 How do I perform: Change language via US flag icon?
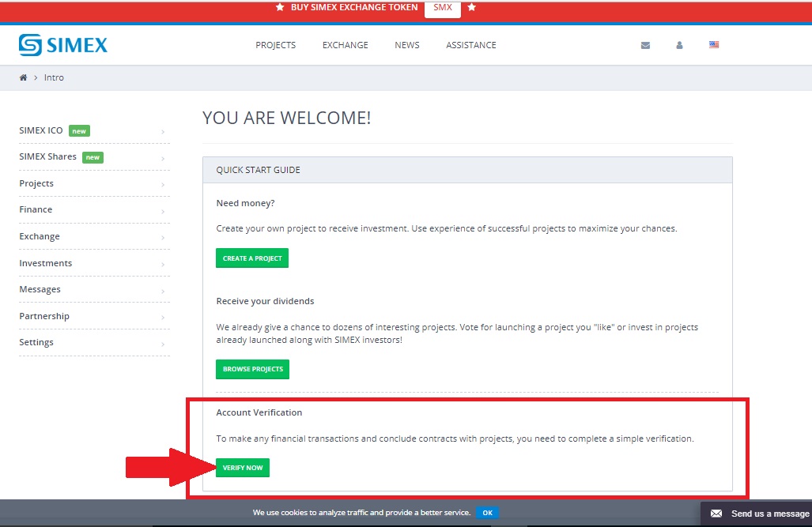click(x=714, y=44)
